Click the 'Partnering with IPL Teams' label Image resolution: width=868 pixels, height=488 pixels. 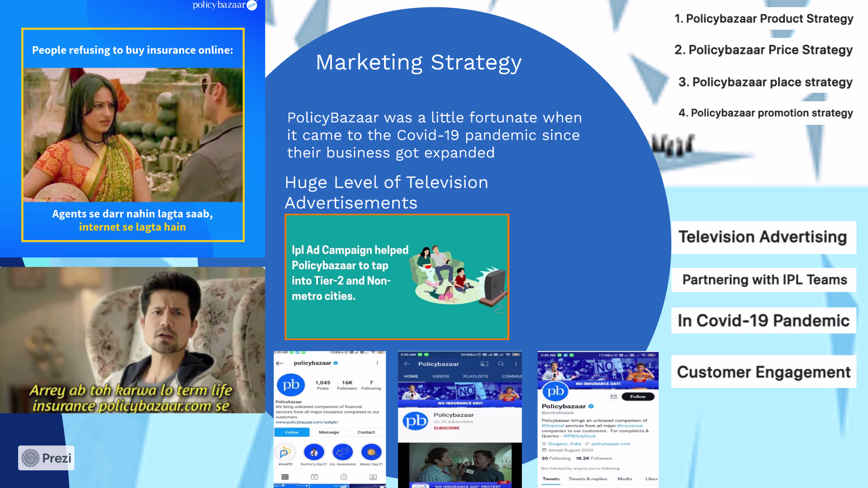coord(764,280)
